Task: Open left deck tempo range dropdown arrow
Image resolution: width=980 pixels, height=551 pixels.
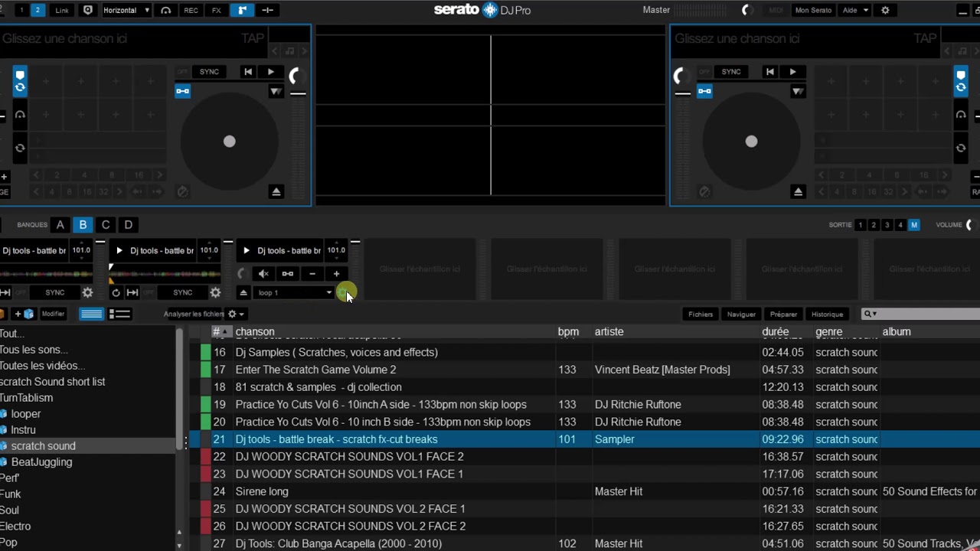Action: tap(276, 91)
